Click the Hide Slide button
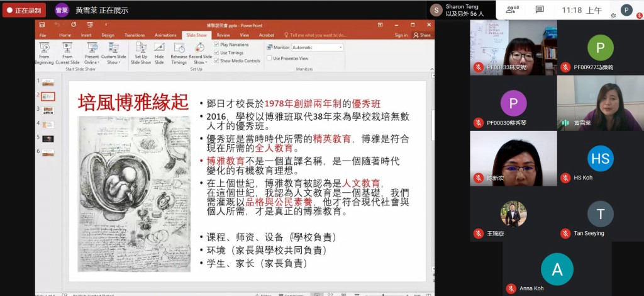 click(159, 54)
